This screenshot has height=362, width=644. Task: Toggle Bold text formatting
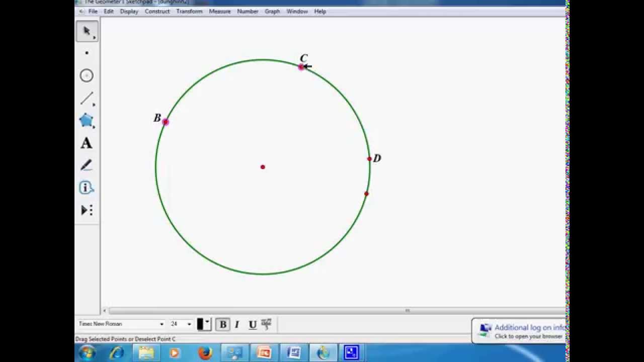pyautogui.click(x=223, y=324)
